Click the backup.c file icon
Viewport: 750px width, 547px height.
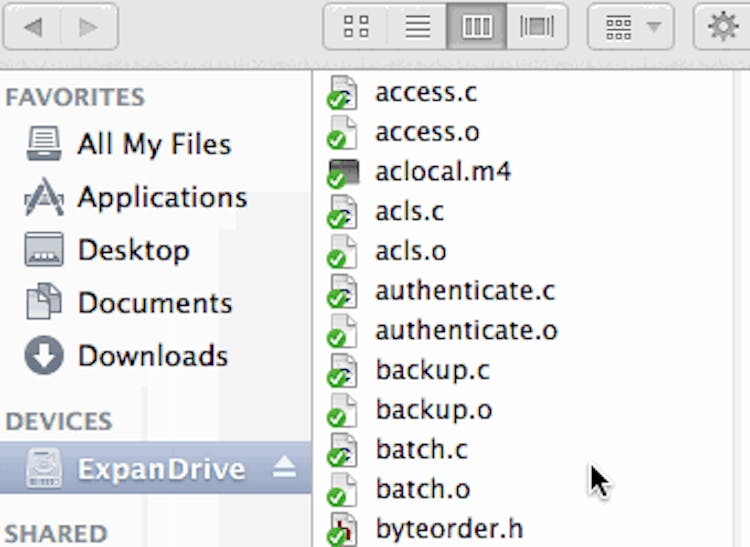pos(342,371)
